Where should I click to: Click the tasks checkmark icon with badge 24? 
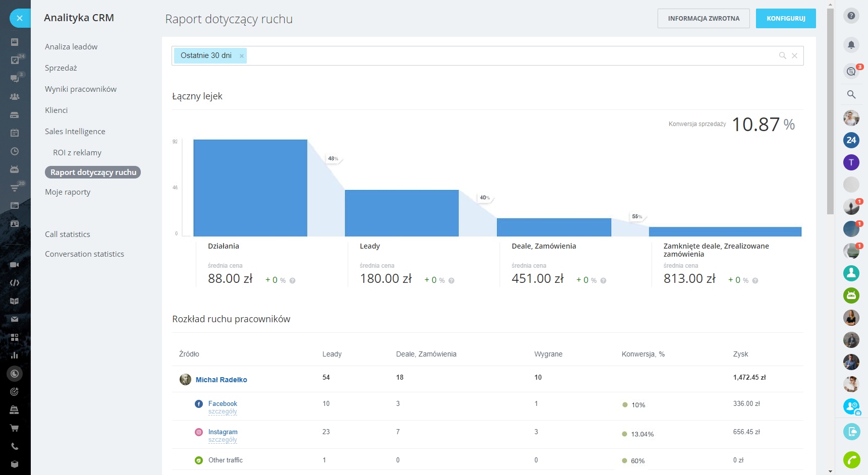point(15,60)
